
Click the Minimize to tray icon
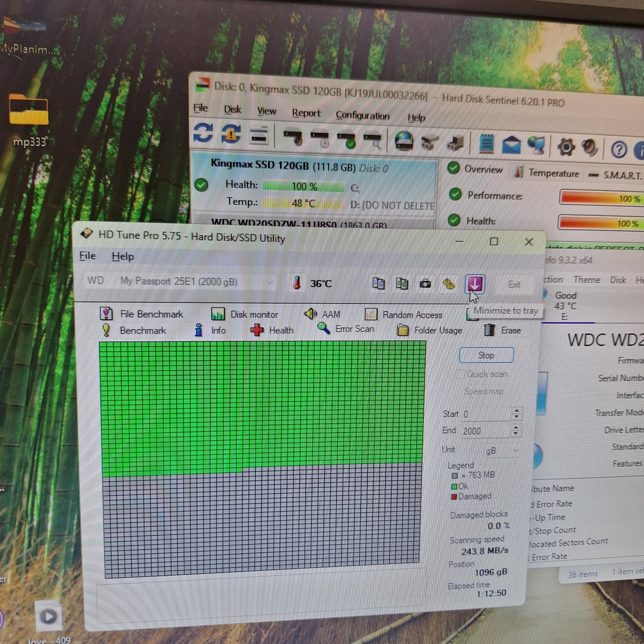tap(475, 284)
